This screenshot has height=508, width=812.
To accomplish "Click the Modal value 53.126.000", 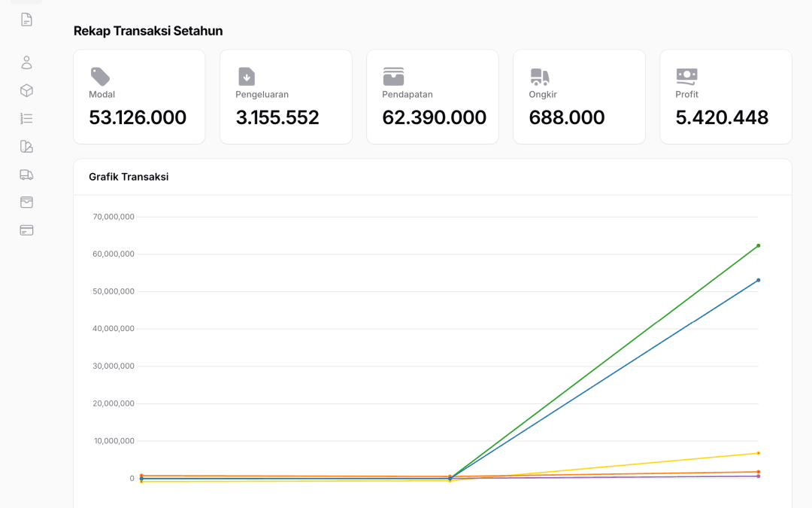I will coord(138,117).
